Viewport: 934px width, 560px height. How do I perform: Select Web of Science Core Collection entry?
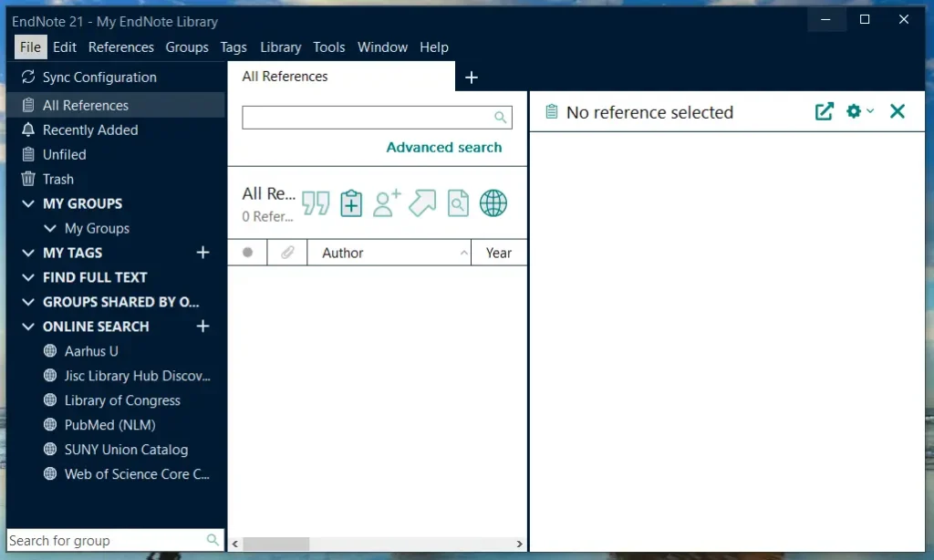click(x=137, y=474)
